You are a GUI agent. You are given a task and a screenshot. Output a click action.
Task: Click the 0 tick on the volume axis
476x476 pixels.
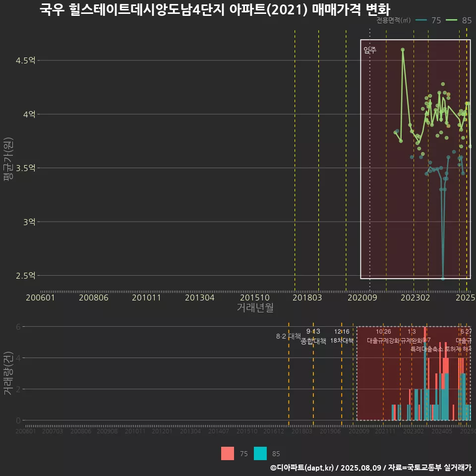click(x=18, y=420)
